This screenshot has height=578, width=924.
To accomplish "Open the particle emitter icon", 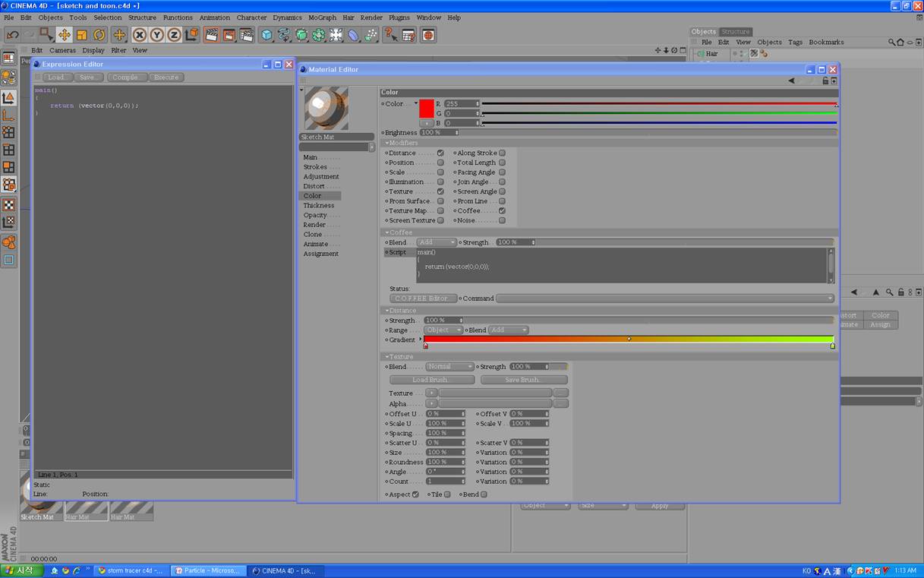I will pyautogui.click(x=371, y=35).
